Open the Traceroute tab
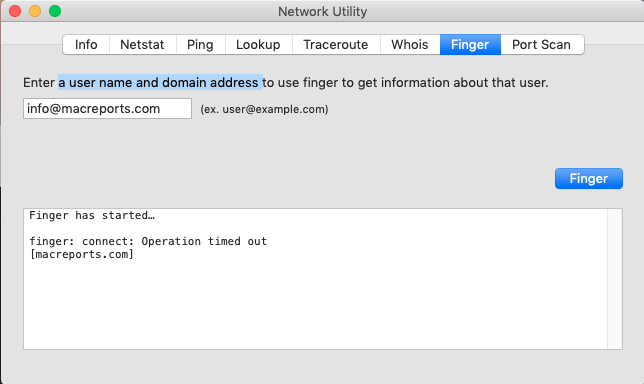The width and height of the screenshot is (644, 384). tap(336, 44)
